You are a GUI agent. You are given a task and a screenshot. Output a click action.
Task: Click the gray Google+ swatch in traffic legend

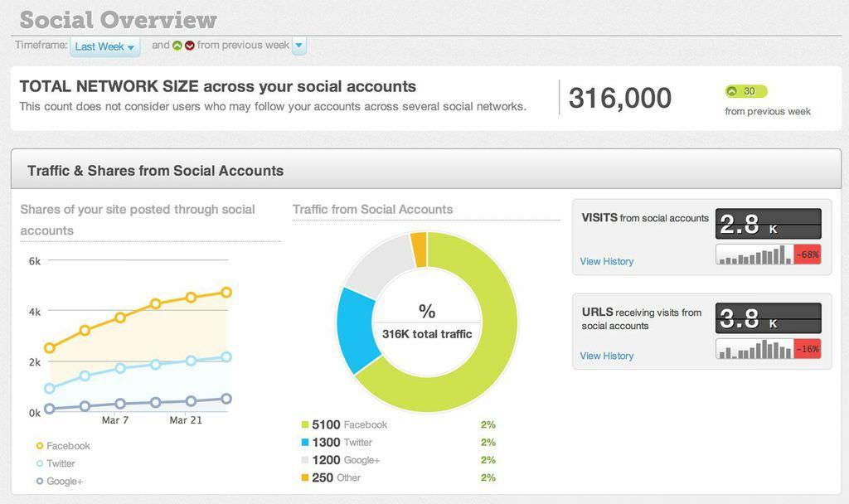(x=305, y=460)
